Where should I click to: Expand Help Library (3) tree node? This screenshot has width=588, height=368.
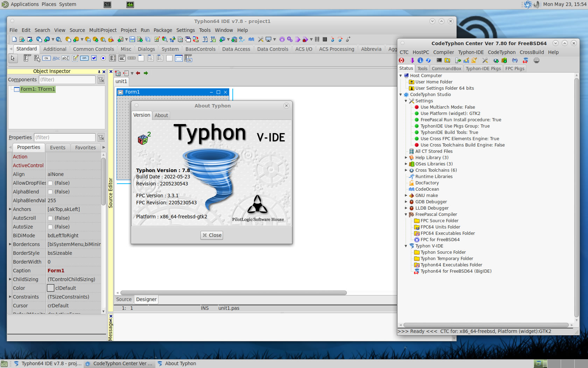coord(406,158)
